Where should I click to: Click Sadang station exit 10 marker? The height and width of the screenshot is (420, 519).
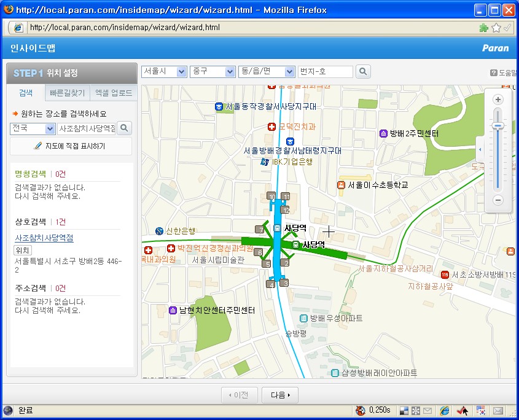(271, 196)
